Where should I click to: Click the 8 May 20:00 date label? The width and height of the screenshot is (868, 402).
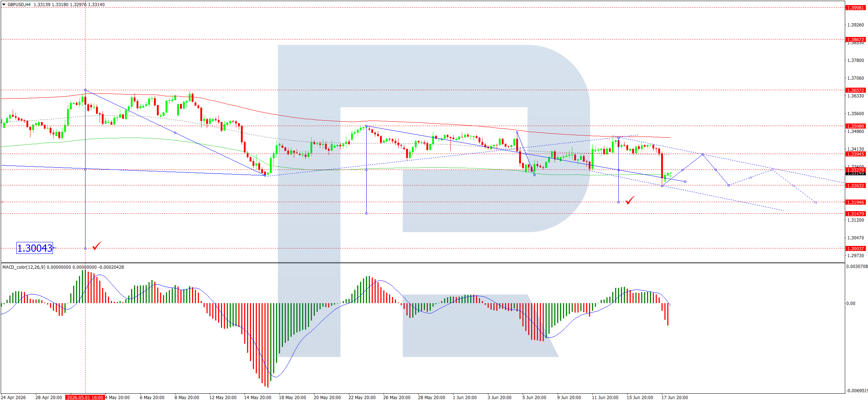[187, 398]
